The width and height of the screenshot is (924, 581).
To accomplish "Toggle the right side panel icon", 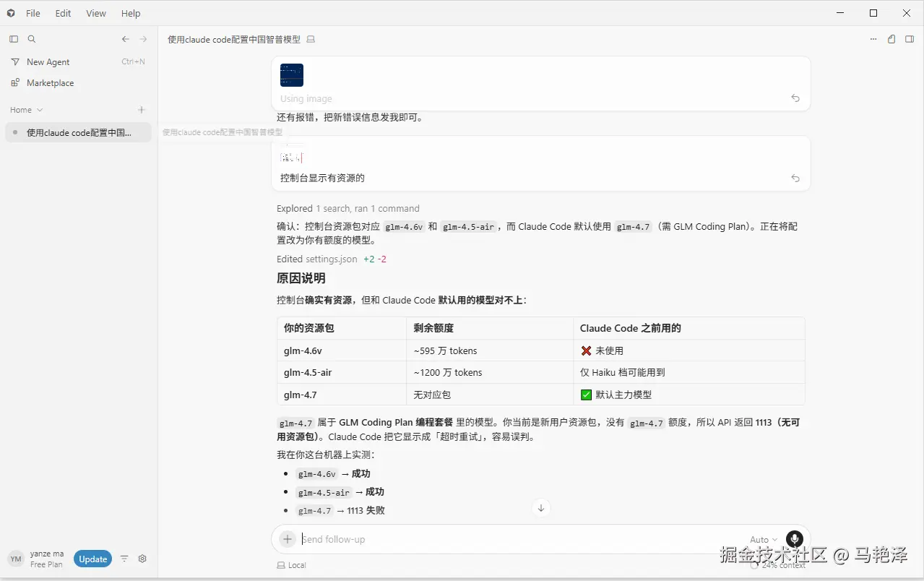I will click(910, 39).
